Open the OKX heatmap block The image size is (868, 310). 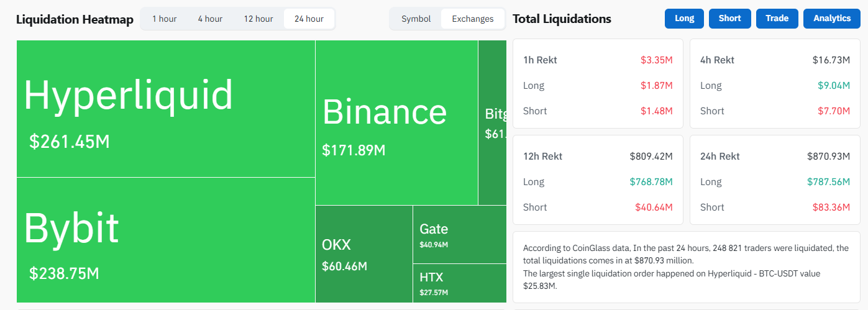[x=363, y=253]
